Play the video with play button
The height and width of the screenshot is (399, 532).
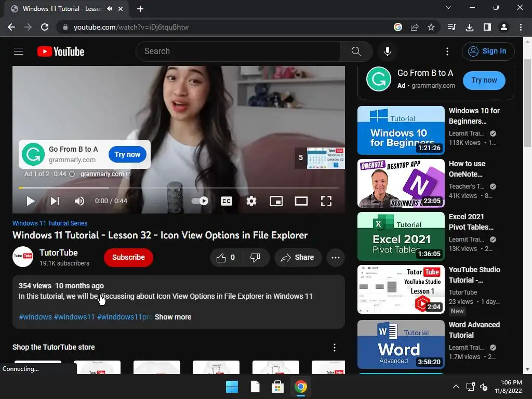(31, 201)
